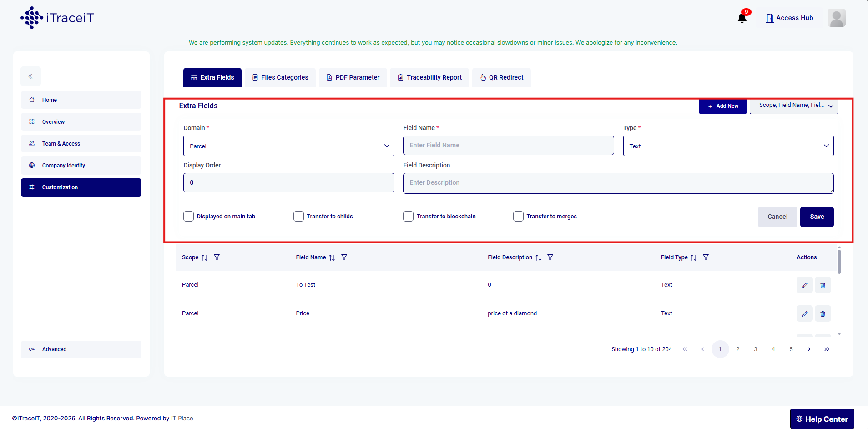This screenshot has height=429, width=868.
Task: Expand the Type dropdown
Action: coord(728,146)
